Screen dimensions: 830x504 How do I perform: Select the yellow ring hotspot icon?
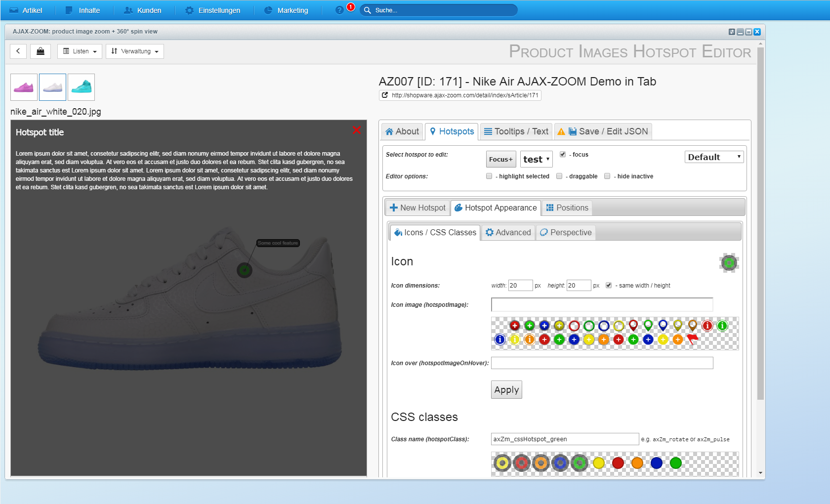pos(619,326)
